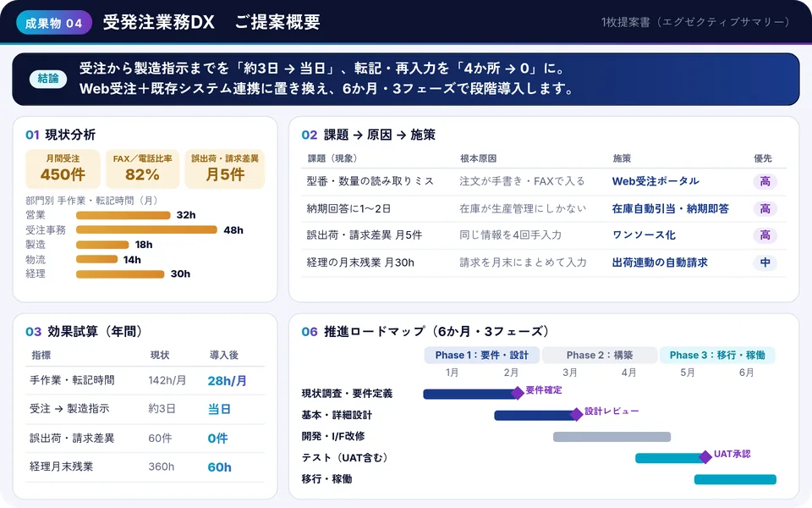The image size is (812, 508).
Task: Click the 高 priority badge for Web受注ポータル
Action: pyautogui.click(x=765, y=181)
